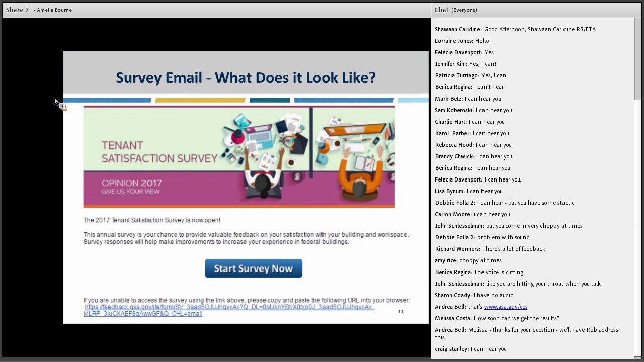Click the resize grip on the chat pane's right edge
Image resolution: width=644 pixels, height=362 pixels.
(638, 228)
